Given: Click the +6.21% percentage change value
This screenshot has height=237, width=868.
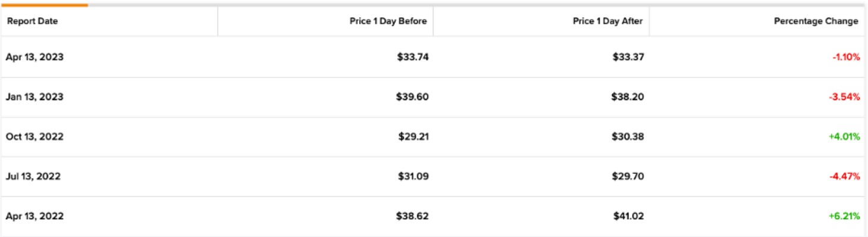Looking at the screenshot, I should point(844,216).
